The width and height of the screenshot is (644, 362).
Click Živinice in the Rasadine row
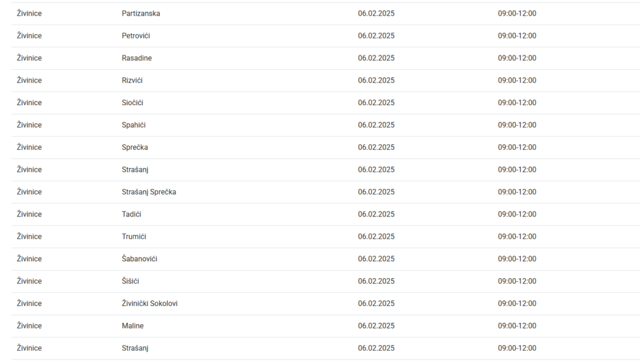coord(30,58)
